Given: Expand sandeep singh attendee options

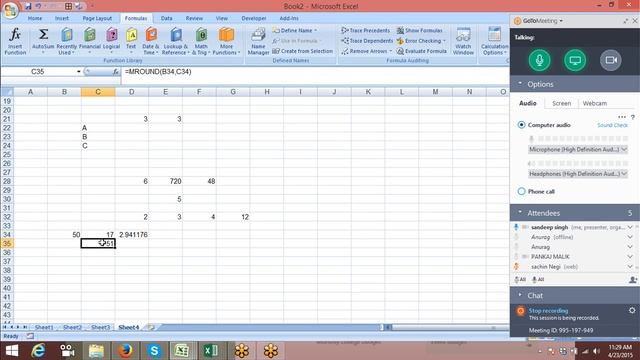Looking at the screenshot, I should 630,227.
